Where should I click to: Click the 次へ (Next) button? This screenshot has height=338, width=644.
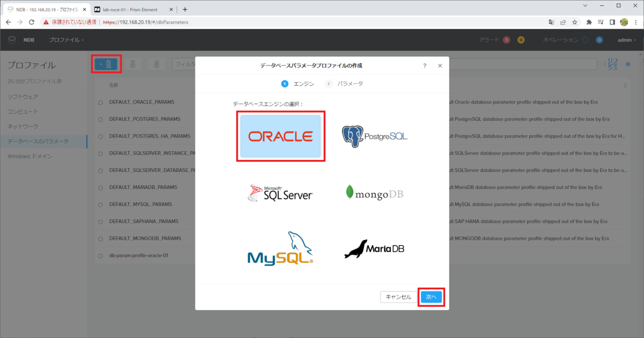coord(431,297)
